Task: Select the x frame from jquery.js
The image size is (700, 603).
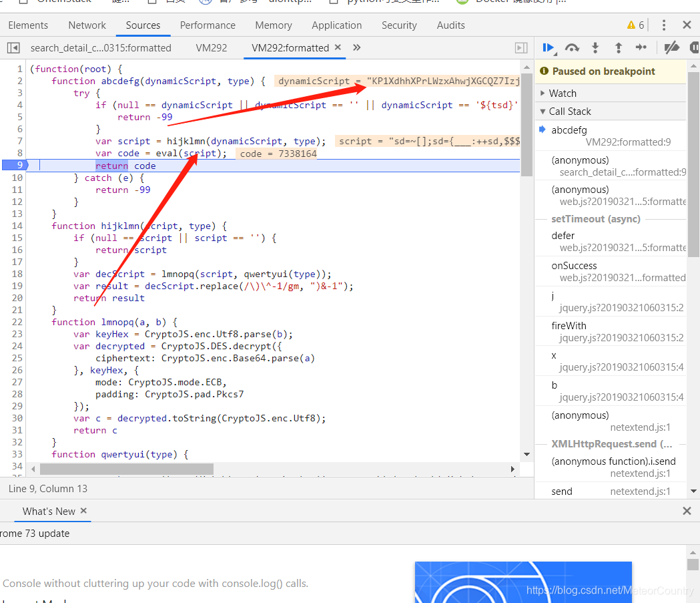Action: click(x=611, y=361)
